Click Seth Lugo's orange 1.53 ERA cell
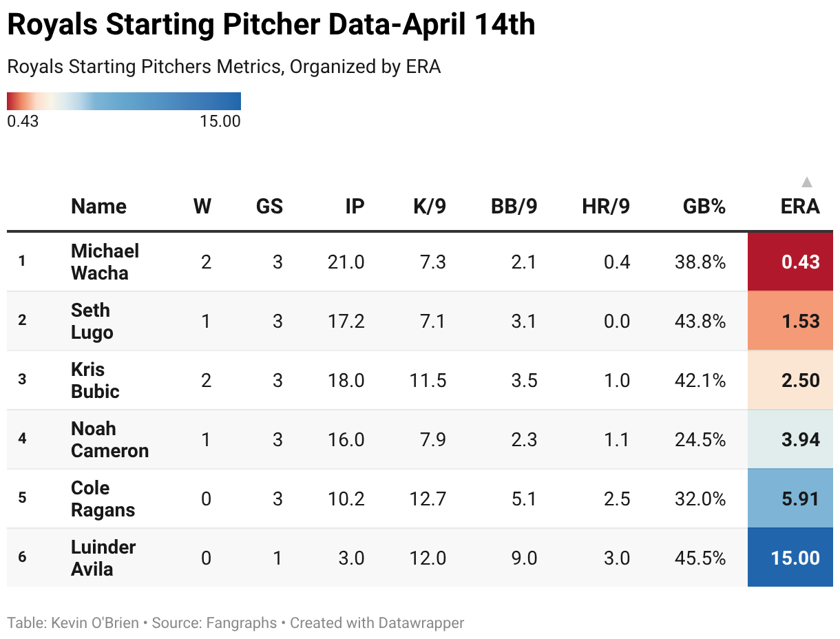840x639 pixels. coord(790,321)
